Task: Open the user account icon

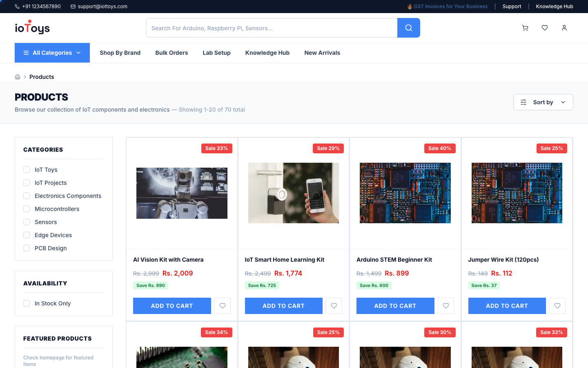Action: 564,28
